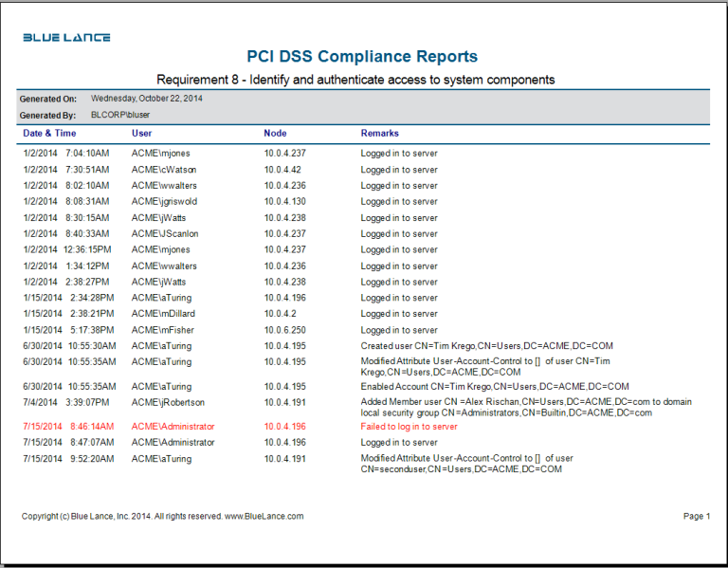Screen dimensions: 728x568
Task: Select the User column header
Action: (x=141, y=134)
